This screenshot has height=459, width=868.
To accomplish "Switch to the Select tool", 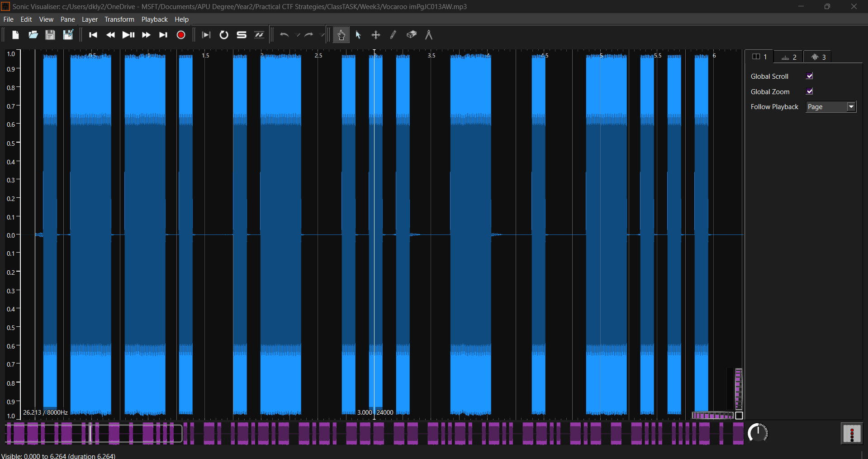I will pyautogui.click(x=358, y=35).
